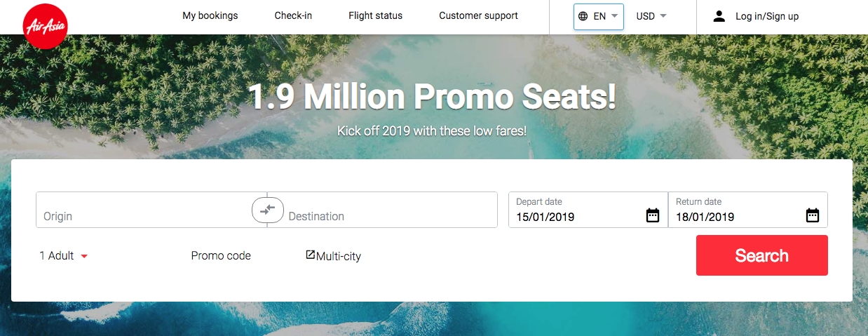Open the return date calendar icon
868x336 pixels.
tap(813, 215)
